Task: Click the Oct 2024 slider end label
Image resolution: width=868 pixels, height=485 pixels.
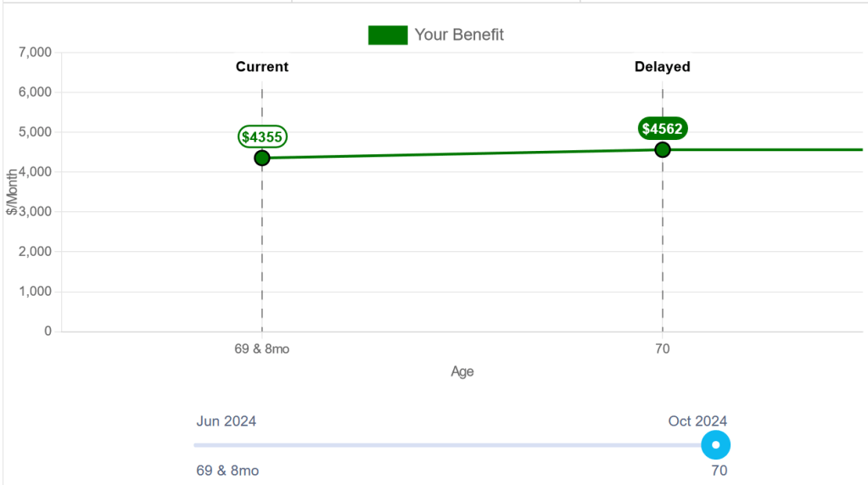Action: [x=697, y=421]
